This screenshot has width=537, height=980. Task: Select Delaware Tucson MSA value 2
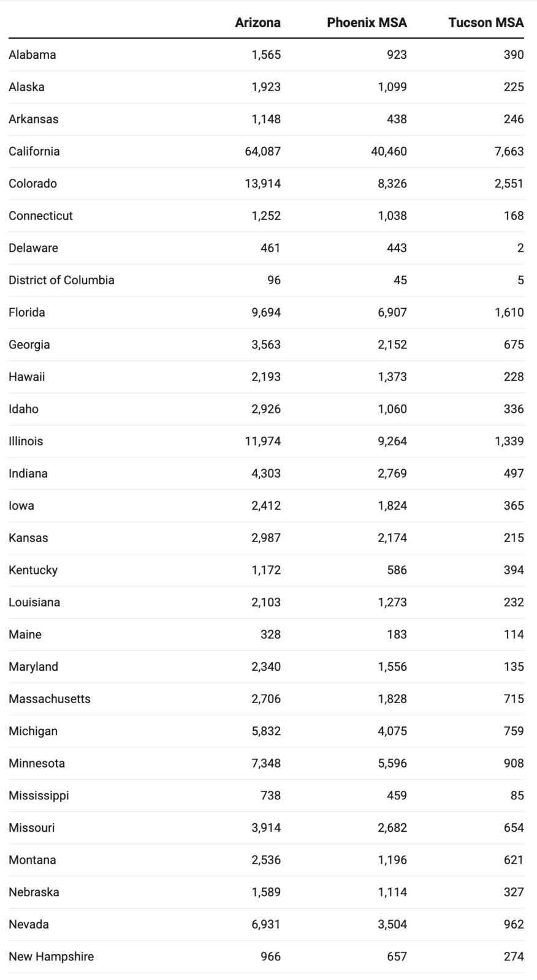520,248
